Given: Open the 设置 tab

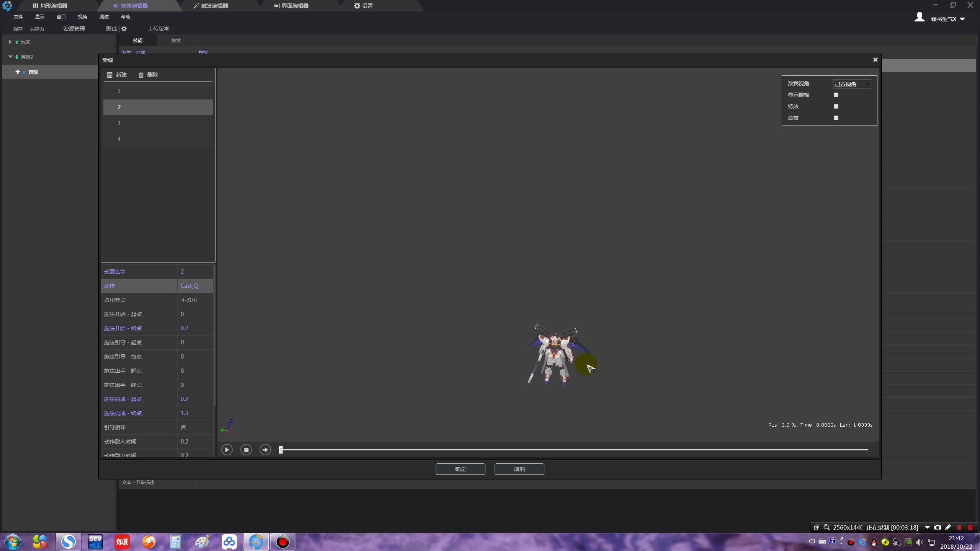Looking at the screenshot, I should 363,6.
